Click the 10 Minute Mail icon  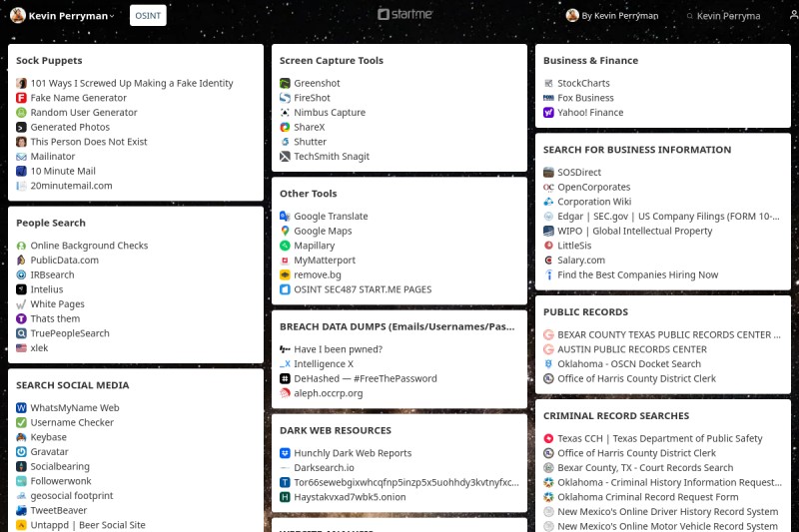point(21,171)
